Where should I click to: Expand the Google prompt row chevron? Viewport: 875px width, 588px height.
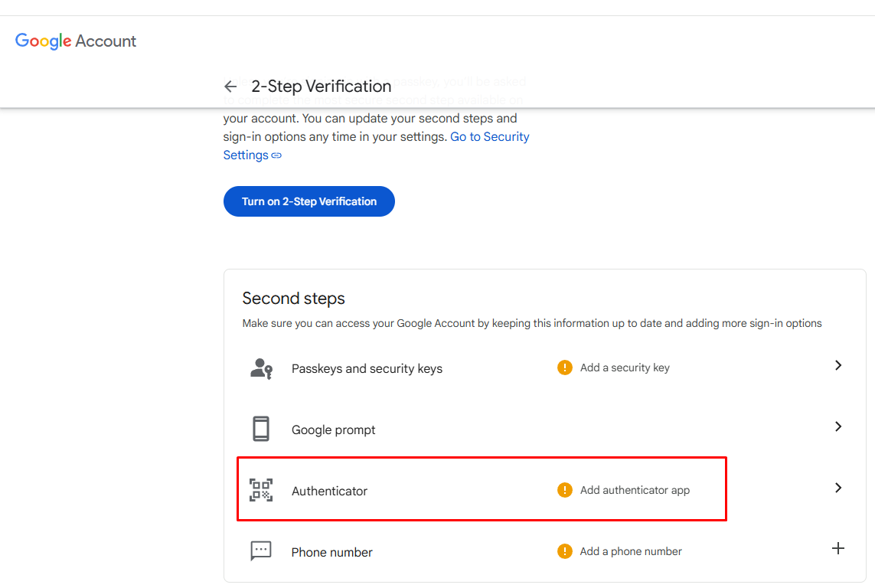pyautogui.click(x=838, y=427)
